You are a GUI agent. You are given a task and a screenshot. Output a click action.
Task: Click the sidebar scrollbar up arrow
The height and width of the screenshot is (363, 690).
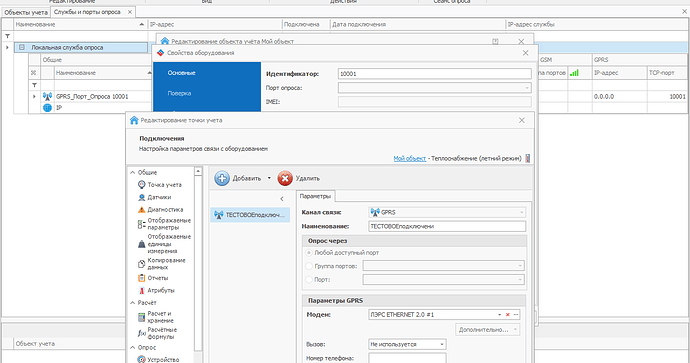click(198, 171)
